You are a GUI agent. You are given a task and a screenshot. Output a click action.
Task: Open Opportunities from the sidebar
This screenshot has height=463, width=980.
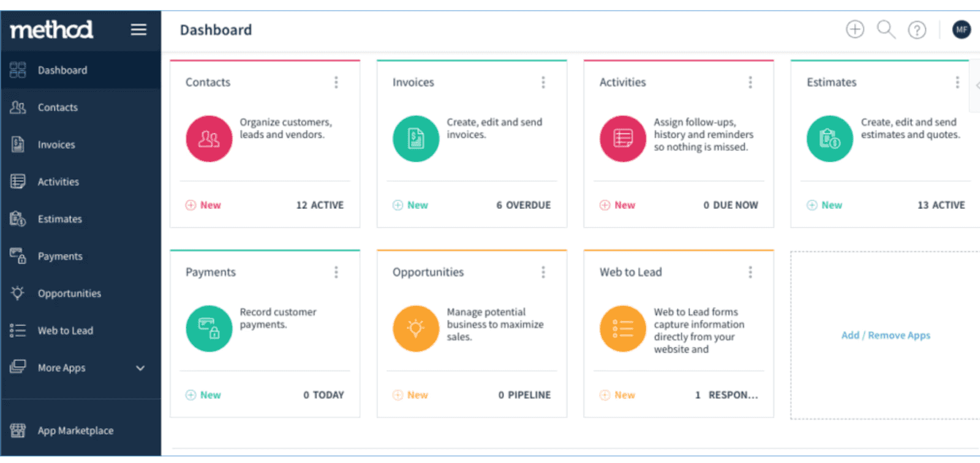click(x=80, y=293)
